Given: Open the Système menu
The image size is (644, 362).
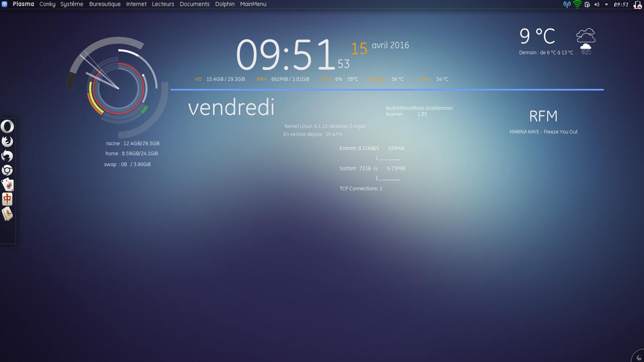Looking at the screenshot, I should pos(72,4).
